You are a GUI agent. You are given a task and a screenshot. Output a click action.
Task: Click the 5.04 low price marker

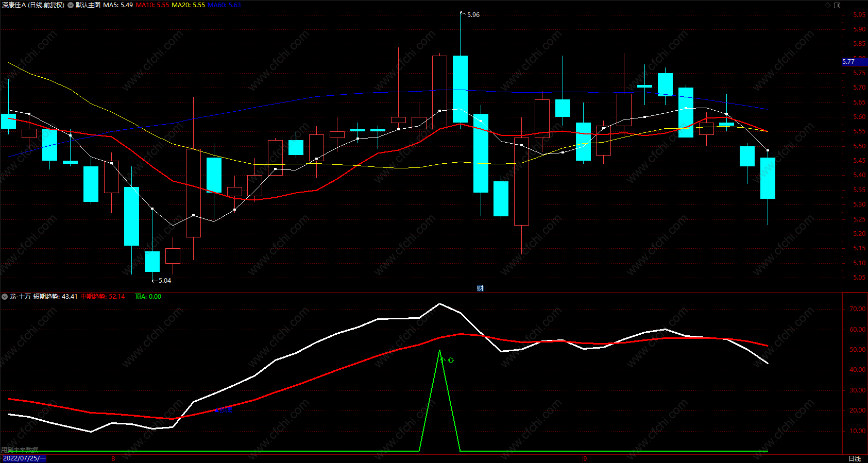[x=164, y=281]
